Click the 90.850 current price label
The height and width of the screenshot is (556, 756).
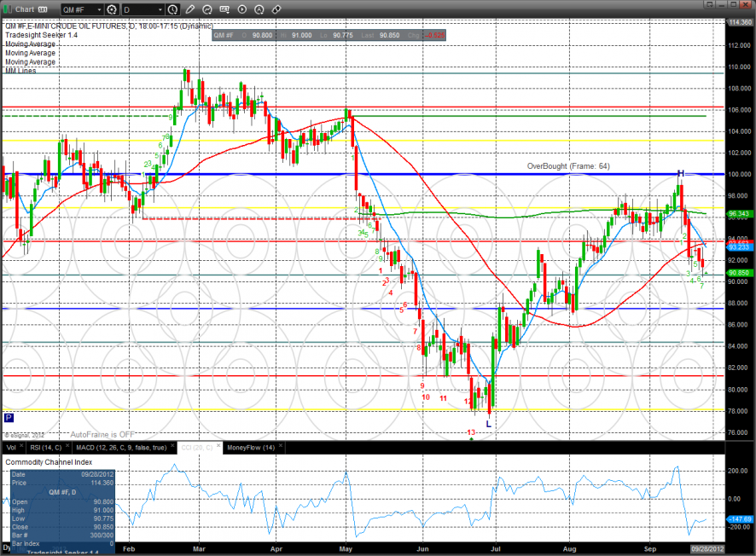[x=738, y=273]
